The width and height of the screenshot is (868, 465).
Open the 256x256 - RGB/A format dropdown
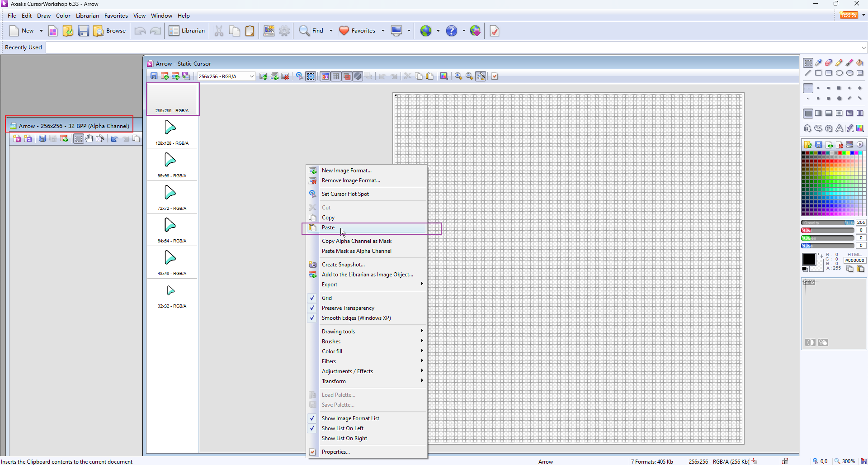pos(251,76)
